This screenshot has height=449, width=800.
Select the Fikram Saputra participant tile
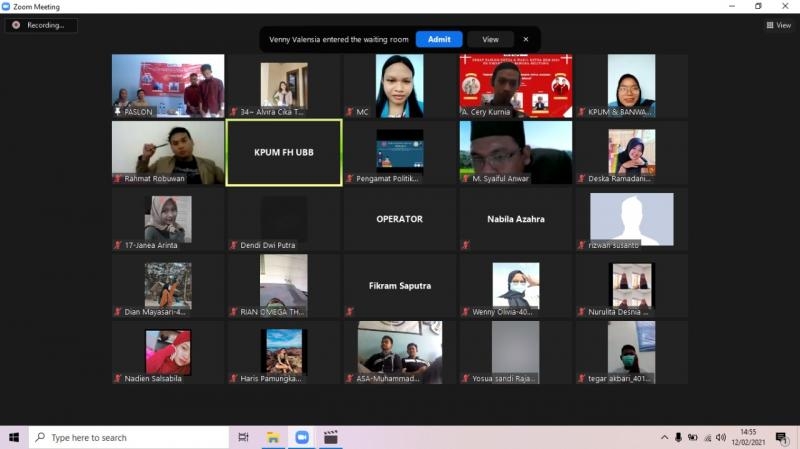pyautogui.click(x=399, y=286)
